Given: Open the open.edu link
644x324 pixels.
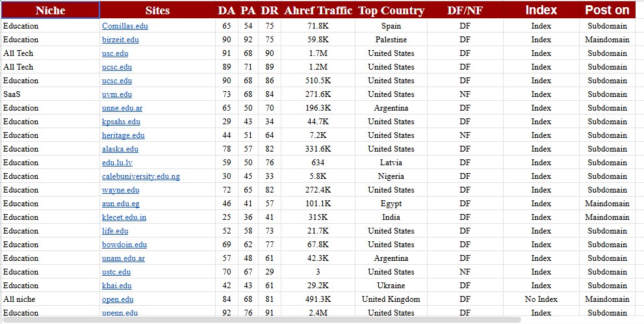Looking at the screenshot, I should coord(118,299).
